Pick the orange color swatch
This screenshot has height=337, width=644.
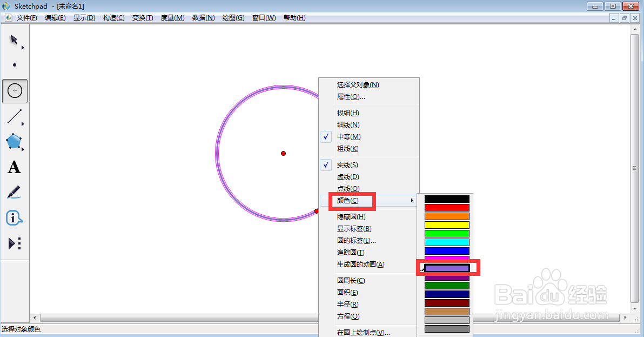(x=447, y=216)
